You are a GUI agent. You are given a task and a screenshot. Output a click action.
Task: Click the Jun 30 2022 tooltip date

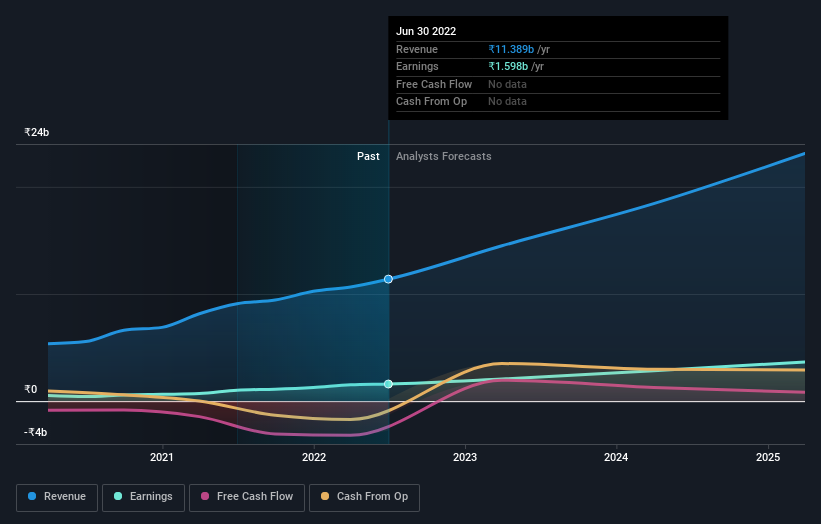click(x=426, y=31)
